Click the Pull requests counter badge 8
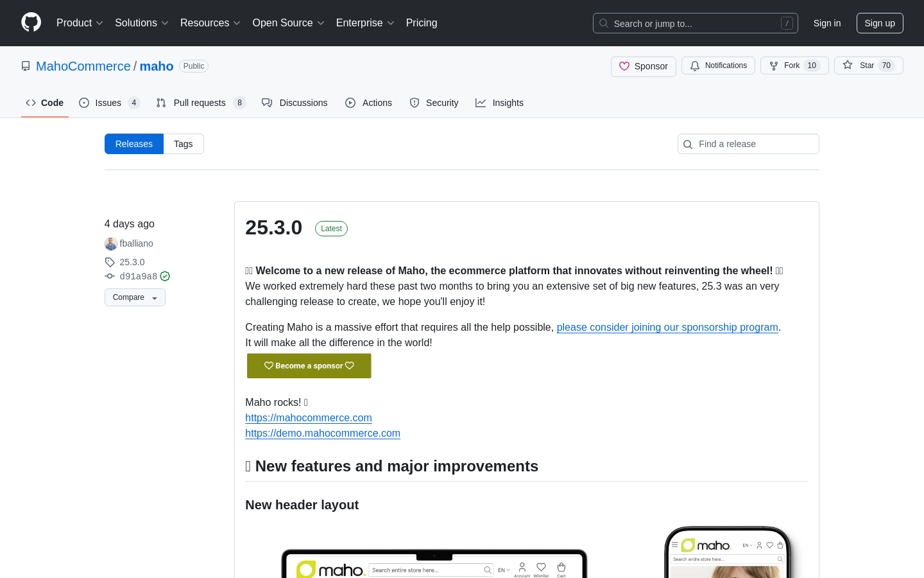 coord(240,103)
